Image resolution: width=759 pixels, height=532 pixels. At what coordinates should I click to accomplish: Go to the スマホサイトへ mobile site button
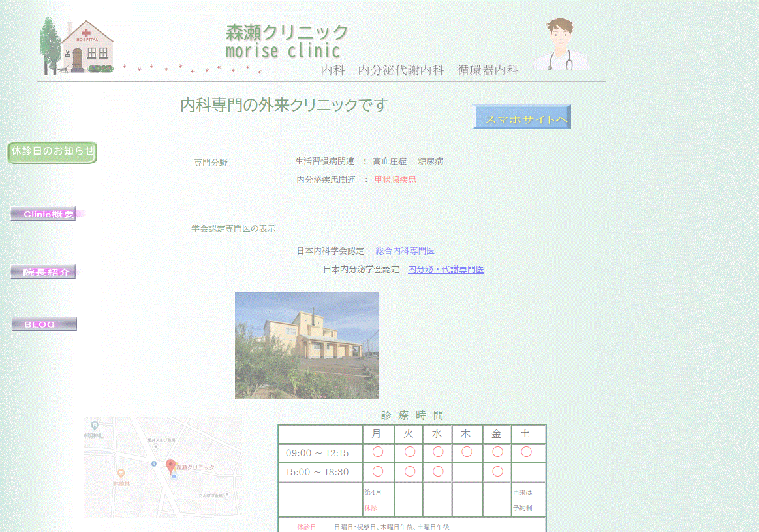(x=521, y=117)
